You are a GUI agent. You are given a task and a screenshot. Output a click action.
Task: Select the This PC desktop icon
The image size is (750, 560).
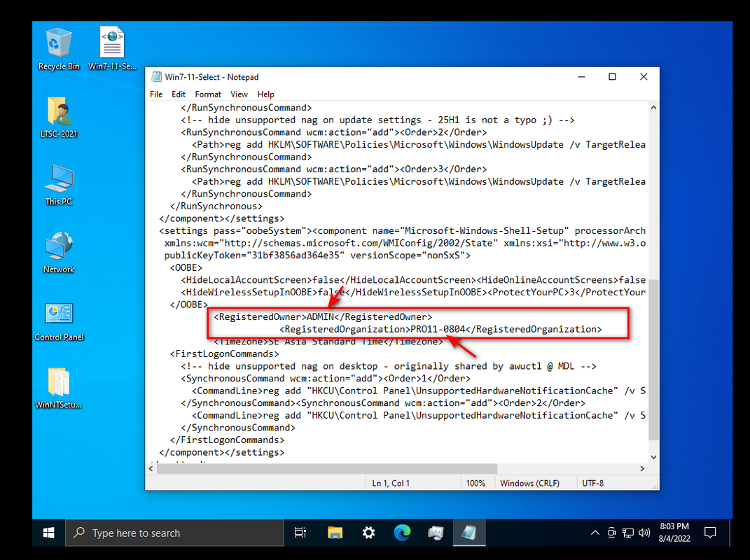(x=59, y=185)
